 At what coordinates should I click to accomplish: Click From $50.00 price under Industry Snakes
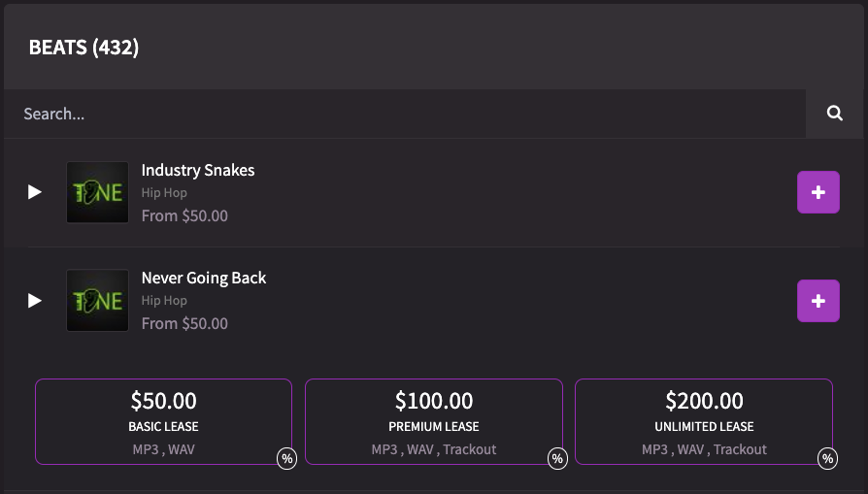(184, 215)
